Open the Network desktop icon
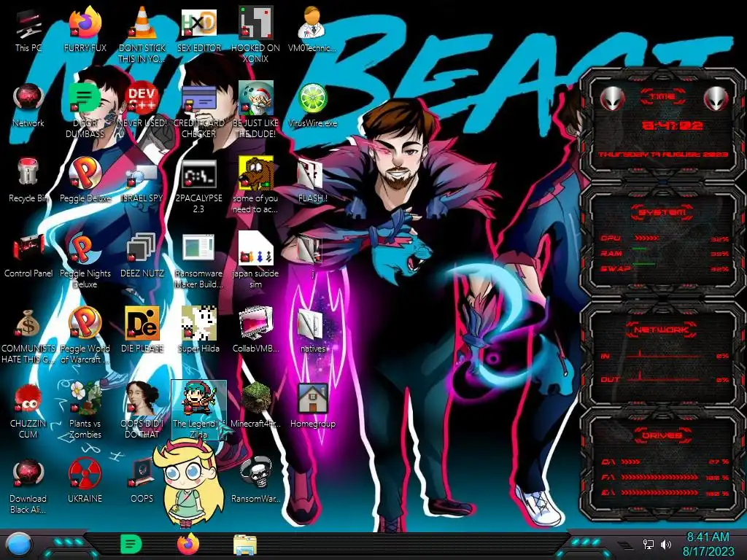 point(28,98)
